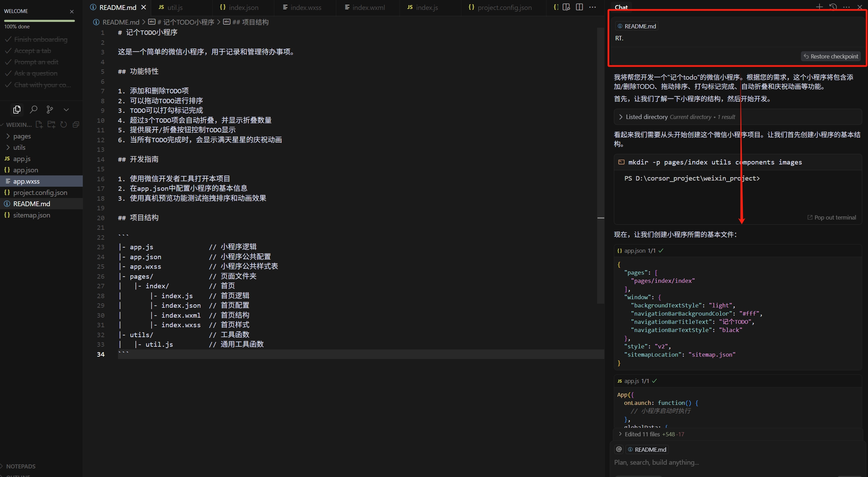This screenshot has width=868, height=477.
Task: Refresh the explorer file tree
Action: [64, 124]
